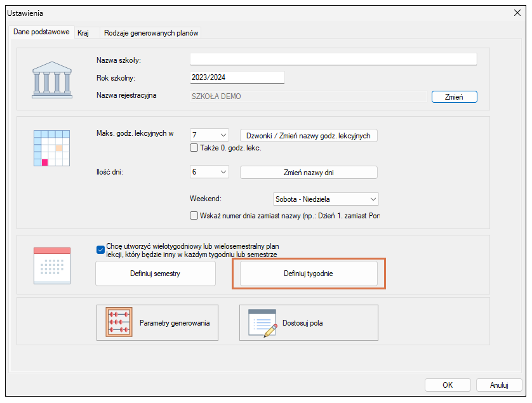Toggle 'Wskaż numer dnia zamiast nazwy' checkbox
This screenshot has width=532, height=403.
coord(194,215)
